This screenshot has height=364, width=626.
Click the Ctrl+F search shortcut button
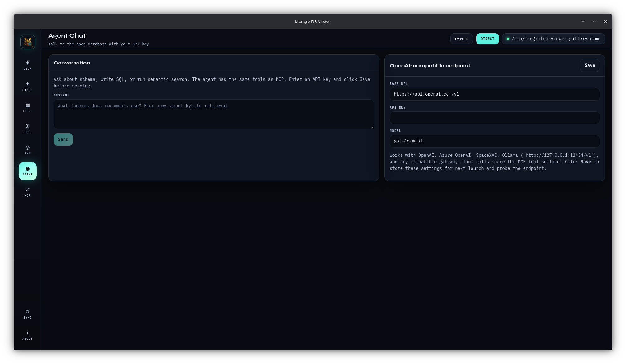[462, 39]
